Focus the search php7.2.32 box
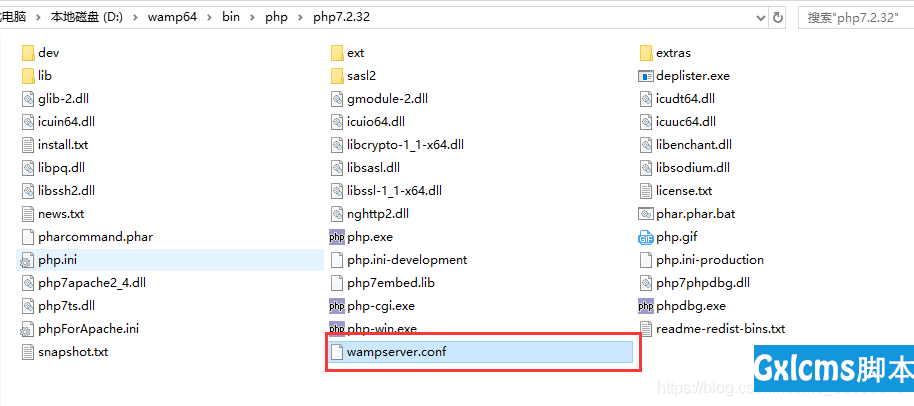This screenshot has width=914, height=406. (x=856, y=17)
